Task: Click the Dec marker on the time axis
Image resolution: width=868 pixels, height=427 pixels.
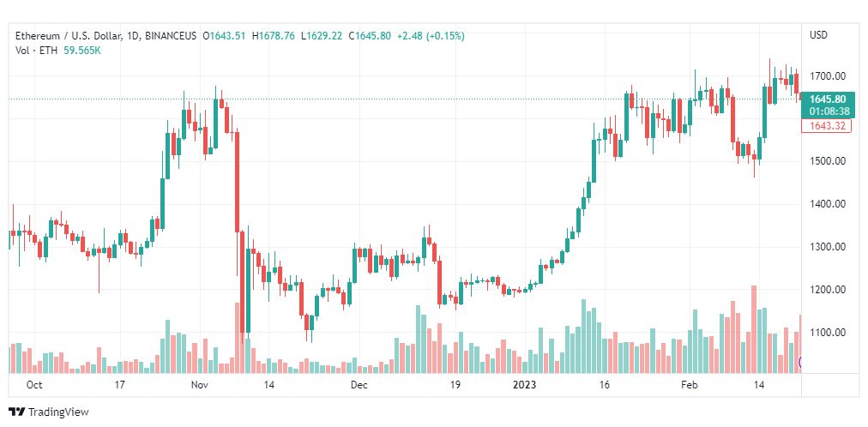Action: (x=359, y=385)
